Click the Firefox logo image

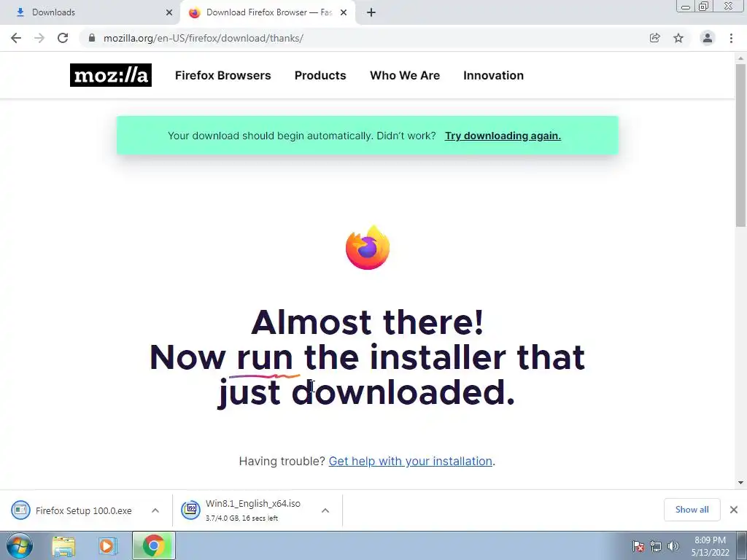368,248
